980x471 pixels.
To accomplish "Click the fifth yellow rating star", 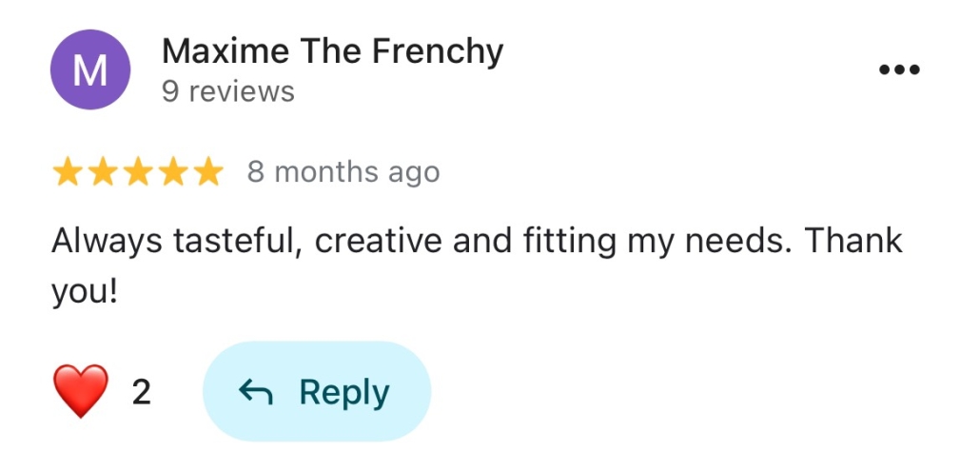I will (206, 172).
